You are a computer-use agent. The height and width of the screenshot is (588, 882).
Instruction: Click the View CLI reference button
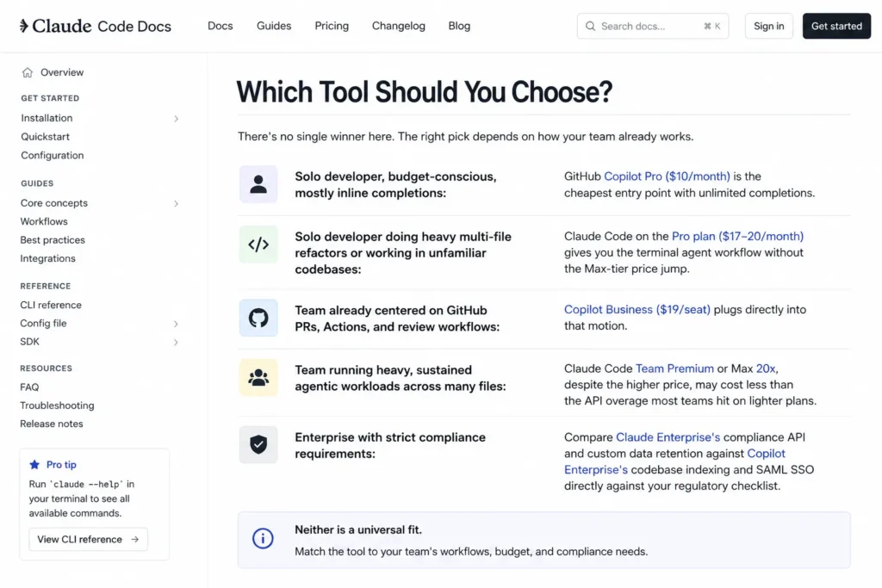[x=89, y=539]
